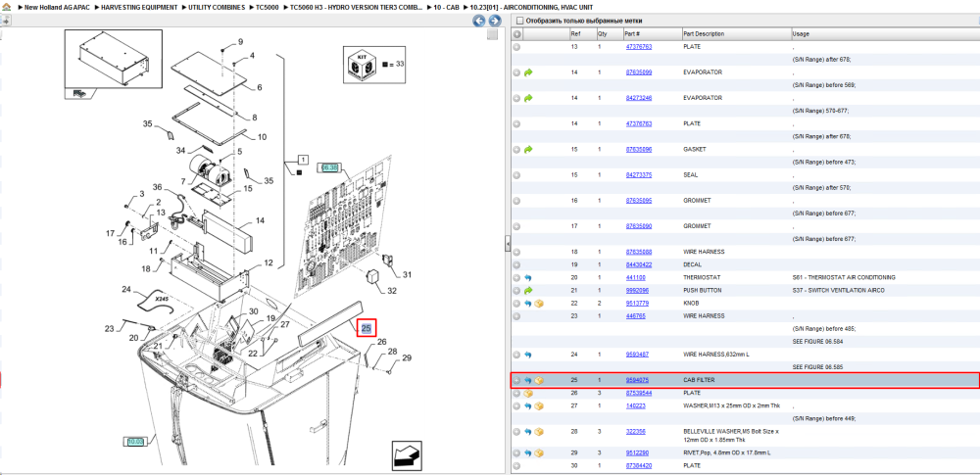Viewport: 980px width, 475px height.
Task: Expand side panel with top-left toolbar toggle
Action: (5, 20)
